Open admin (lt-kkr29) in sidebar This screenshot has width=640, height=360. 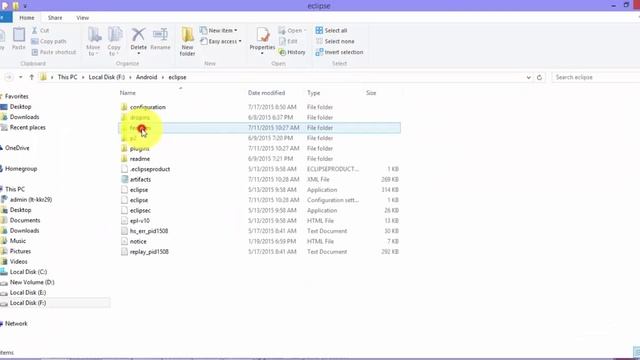(31, 200)
